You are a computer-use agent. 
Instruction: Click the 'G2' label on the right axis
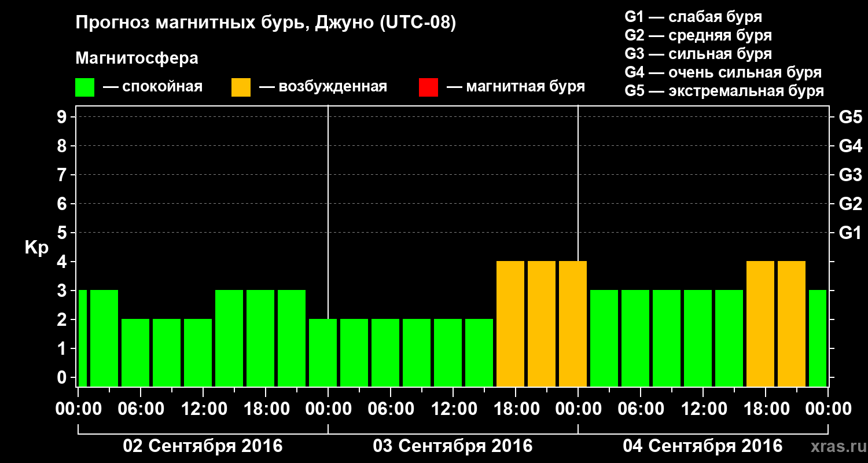tap(850, 204)
